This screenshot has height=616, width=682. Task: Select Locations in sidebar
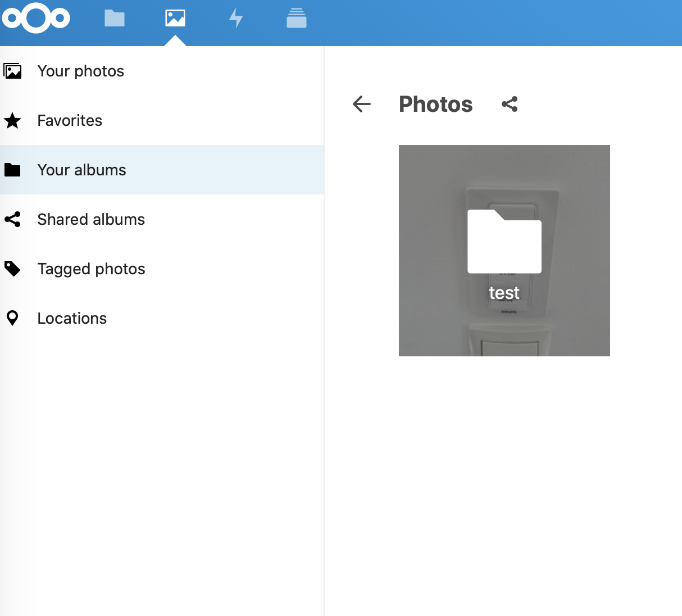162,318
